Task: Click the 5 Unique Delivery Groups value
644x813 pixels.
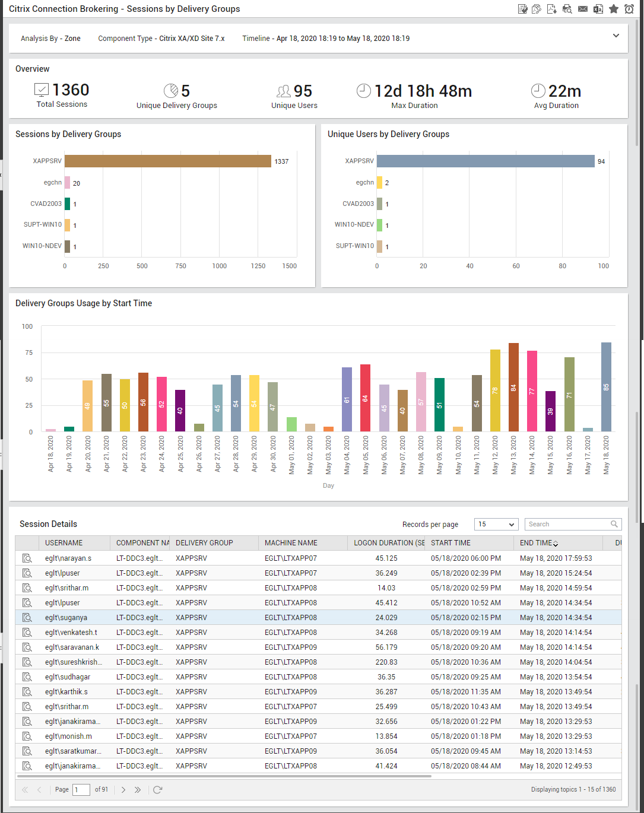Action: pyautogui.click(x=185, y=91)
